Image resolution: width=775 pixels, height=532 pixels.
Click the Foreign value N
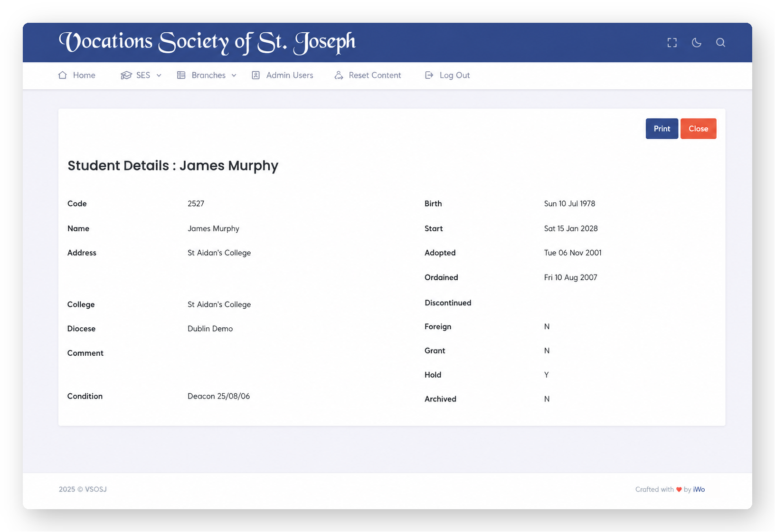[x=547, y=327]
